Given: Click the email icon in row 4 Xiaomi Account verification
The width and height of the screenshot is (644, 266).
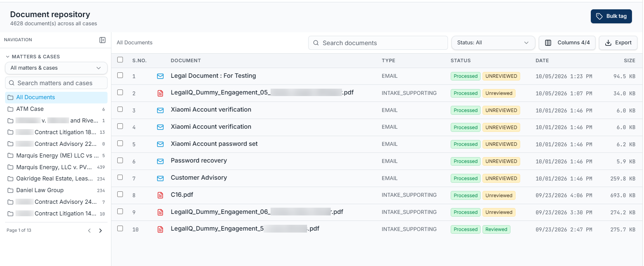Looking at the screenshot, I should 160,127.
